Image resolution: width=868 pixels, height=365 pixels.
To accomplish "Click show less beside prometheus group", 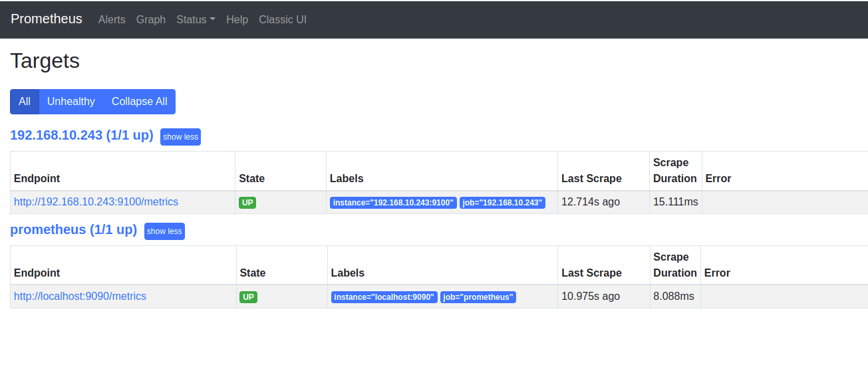I will (x=164, y=231).
